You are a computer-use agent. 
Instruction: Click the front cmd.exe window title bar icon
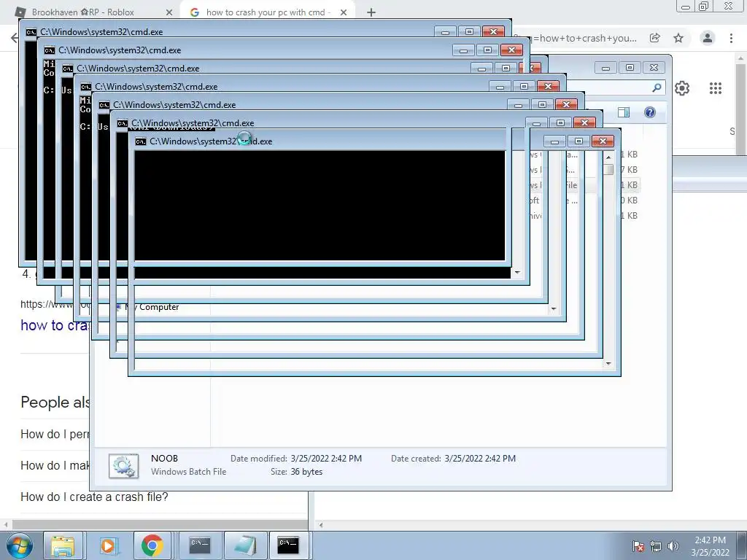(141, 141)
